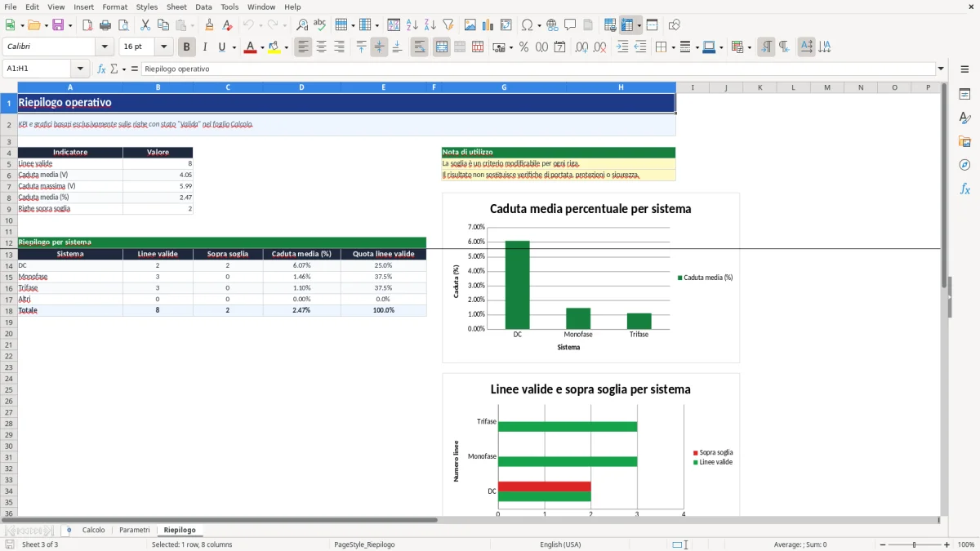Expand the formula bar arrow

click(x=941, y=69)
